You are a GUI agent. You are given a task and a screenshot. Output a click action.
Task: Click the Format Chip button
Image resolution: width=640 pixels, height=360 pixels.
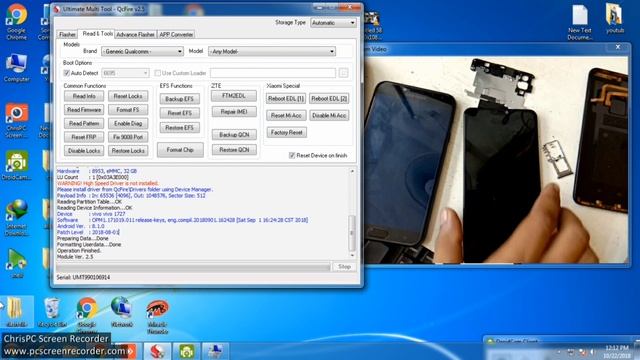pos(180,150)
